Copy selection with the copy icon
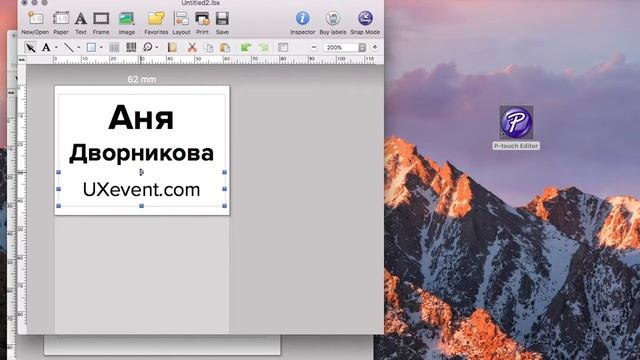 coord(209,47)
